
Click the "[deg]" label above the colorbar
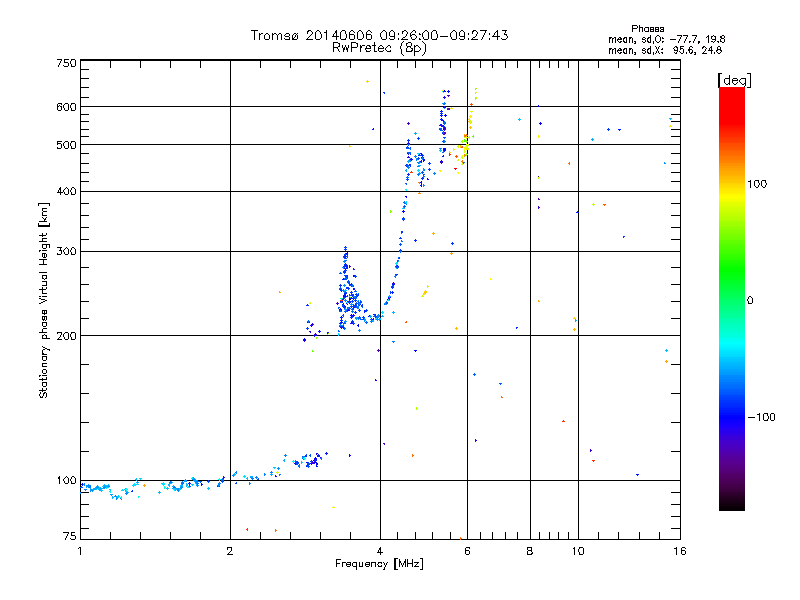tap(734, 80)
